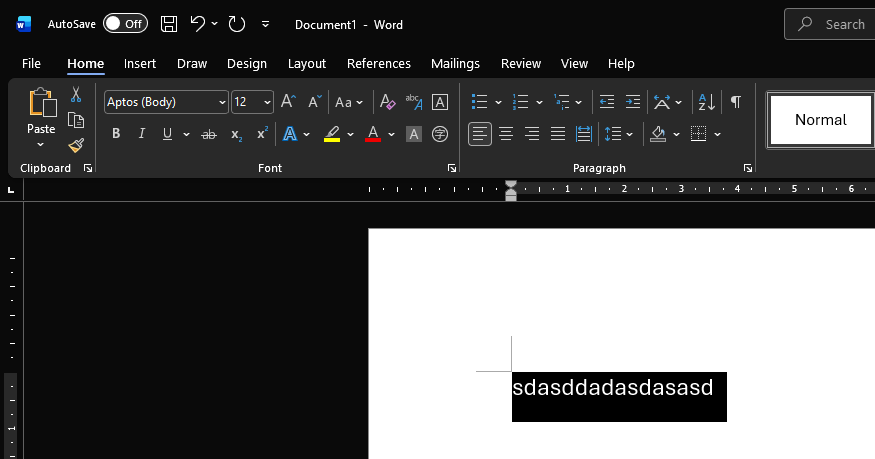This screenshot has width=875, height=459.
Task: Decrease font size with shrink icon
Action: [x=315, y=102]
